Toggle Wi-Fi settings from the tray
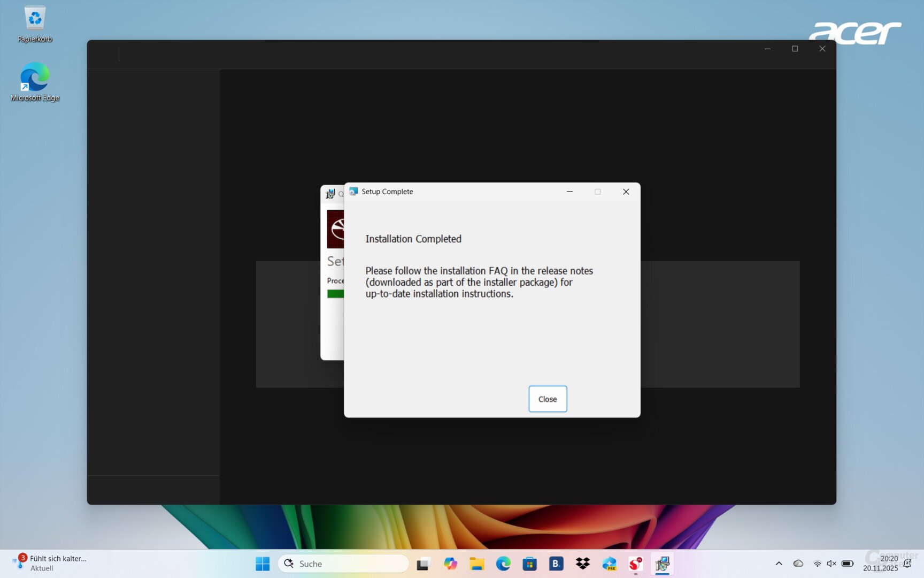The height and width of the screenshot is (578, 924). click(817, 564)
